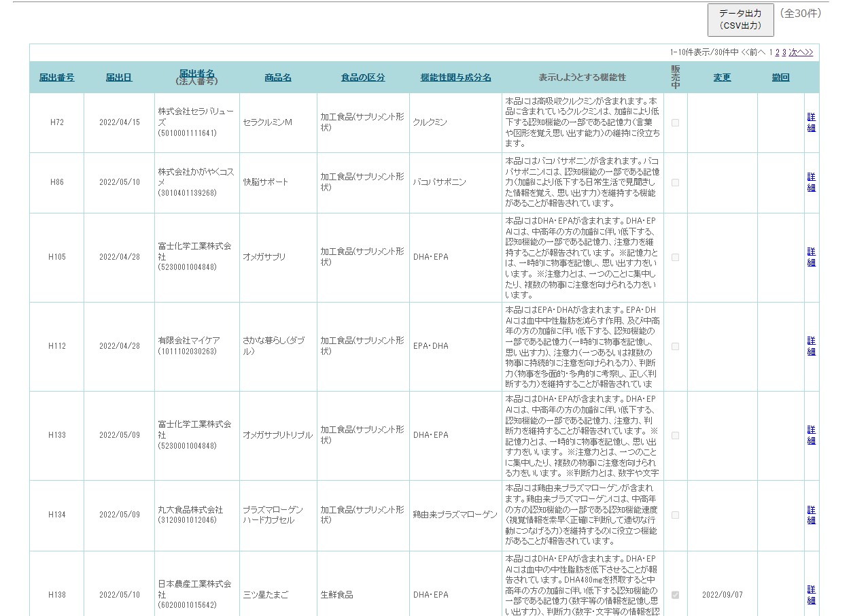Sort by 届出者名 column header

click(196, 73)
